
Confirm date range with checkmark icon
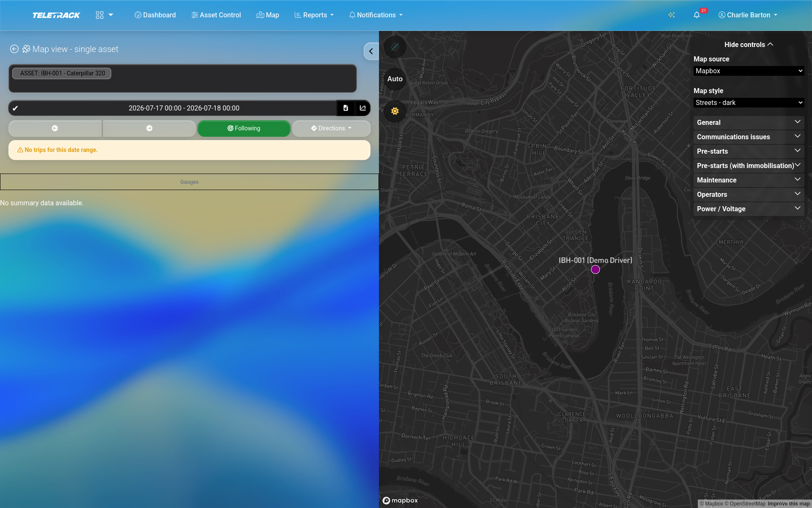pos(15,108)
